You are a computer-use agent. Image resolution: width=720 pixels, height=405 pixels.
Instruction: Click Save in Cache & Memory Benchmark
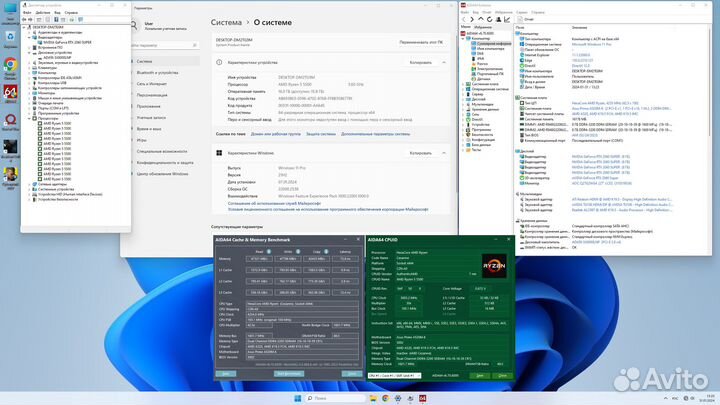click(226, 374)
